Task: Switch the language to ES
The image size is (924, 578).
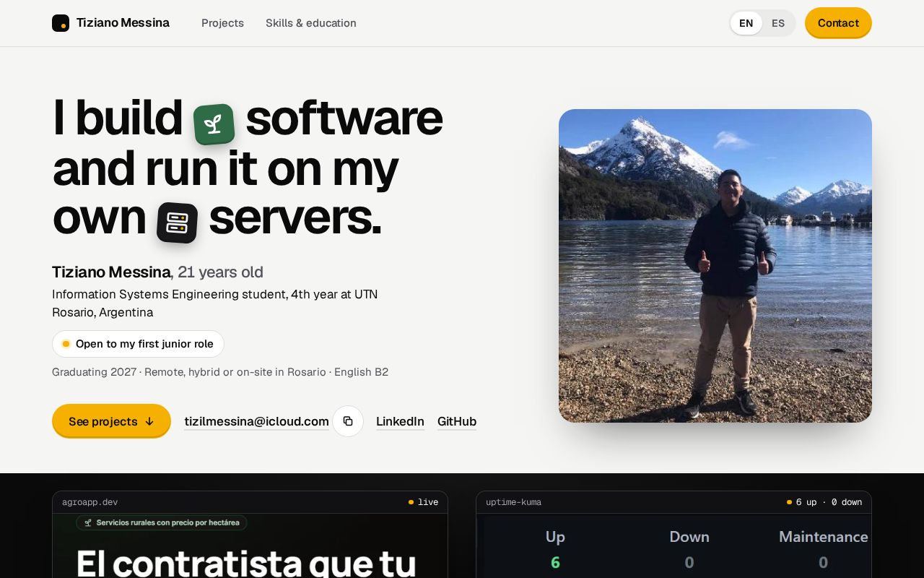Action: (778, 23)
